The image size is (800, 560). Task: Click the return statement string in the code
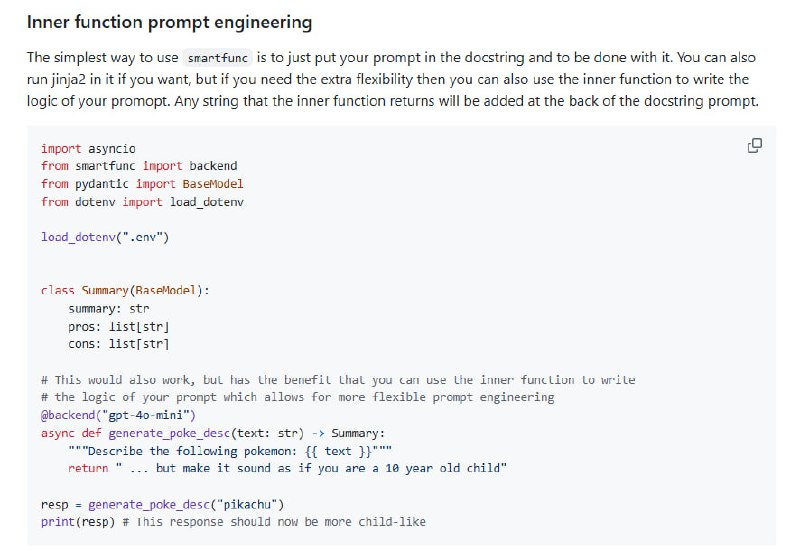(x=310, y=468)
